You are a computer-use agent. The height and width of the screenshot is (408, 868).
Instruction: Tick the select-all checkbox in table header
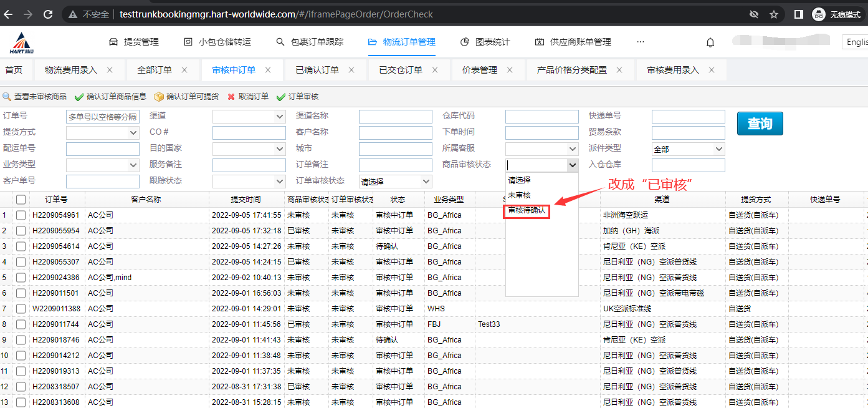(21, 200)
